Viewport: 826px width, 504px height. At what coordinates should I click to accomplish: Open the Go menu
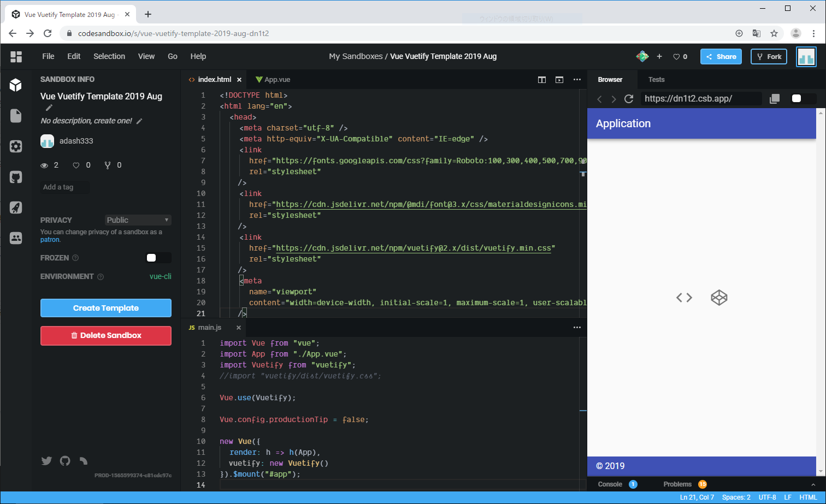173,56
